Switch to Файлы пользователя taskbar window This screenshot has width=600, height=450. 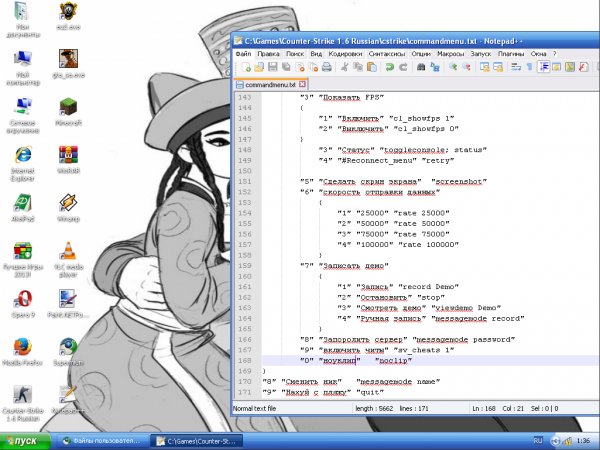[100, 440]
